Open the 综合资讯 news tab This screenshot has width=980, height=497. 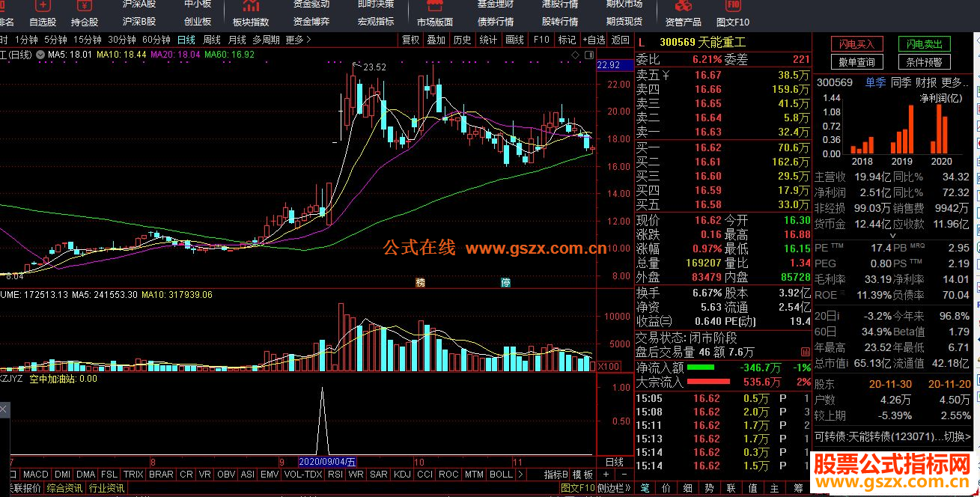tap(64, 488)
